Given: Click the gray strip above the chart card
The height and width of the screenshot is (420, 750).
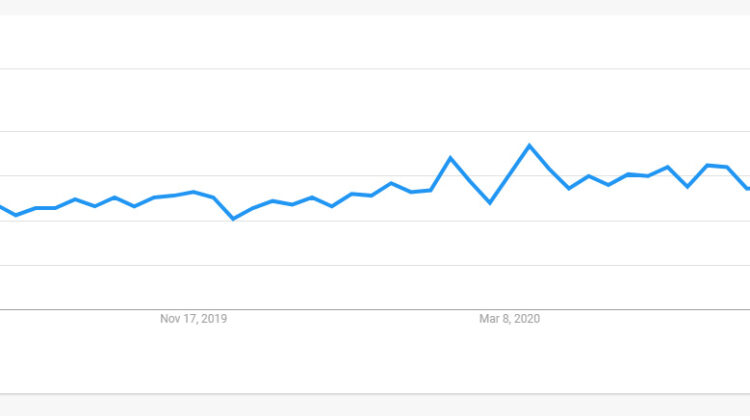Looking at the screenshot, I should [x=375, y=7].
